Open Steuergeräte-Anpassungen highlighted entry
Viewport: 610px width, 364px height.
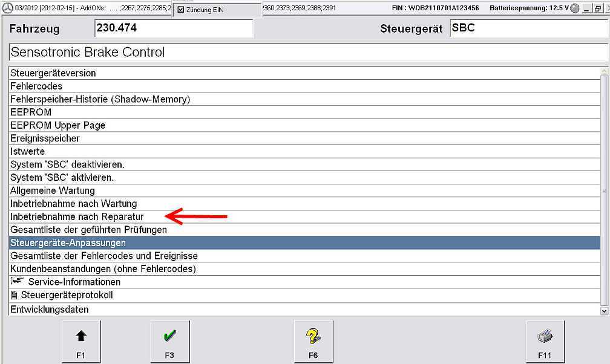(x=68, y=242)
